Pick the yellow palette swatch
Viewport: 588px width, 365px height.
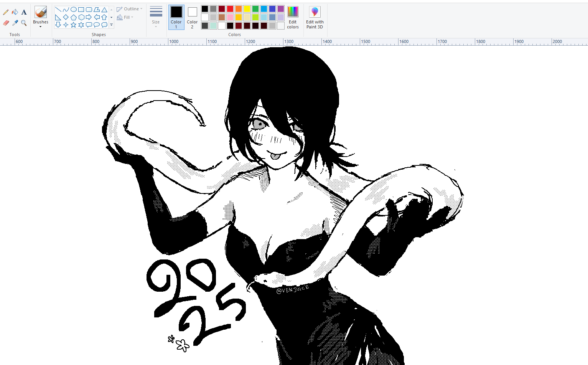(x=247, y=9)
